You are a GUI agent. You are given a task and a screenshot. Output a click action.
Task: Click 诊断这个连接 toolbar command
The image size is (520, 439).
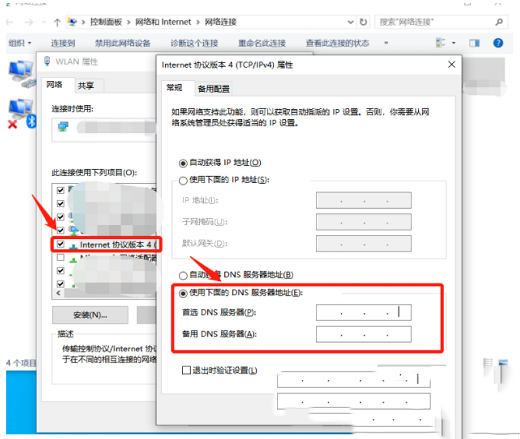(x=194, y=43)
